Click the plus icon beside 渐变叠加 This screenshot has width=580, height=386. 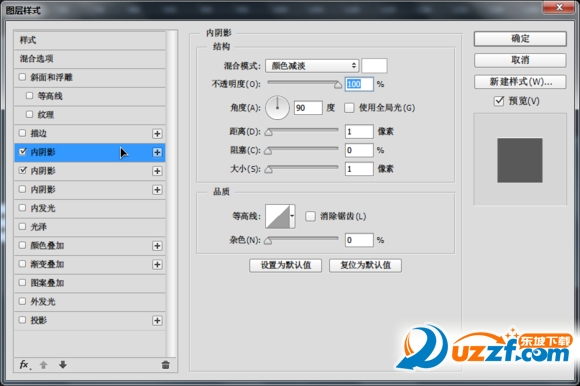coord(157,264)
